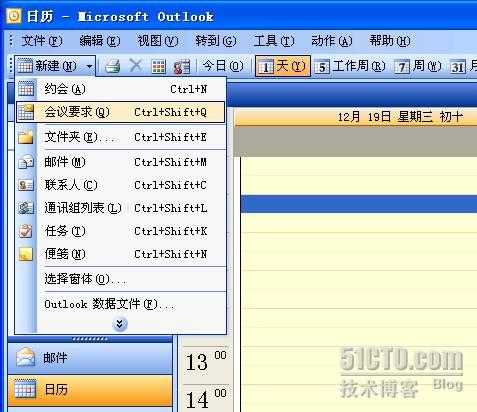The height and width of the screenshot is (412, 477).
Task: Switch to 7 周(W) week view
Action: coord(418,66)
